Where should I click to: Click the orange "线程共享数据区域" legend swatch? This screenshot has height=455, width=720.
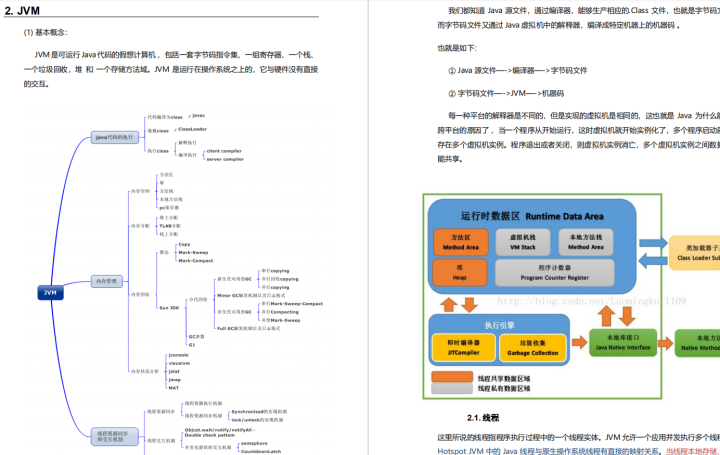pos(452,377)
